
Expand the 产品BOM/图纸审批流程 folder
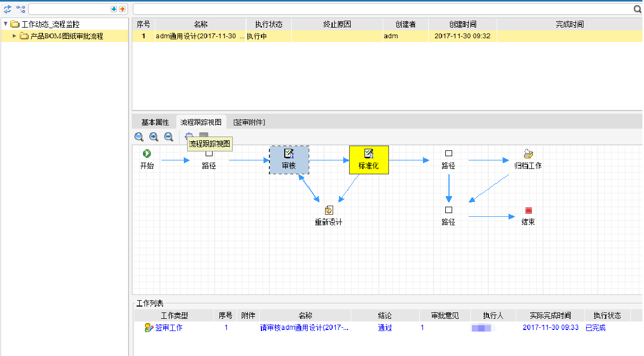[x=14, y=36]
